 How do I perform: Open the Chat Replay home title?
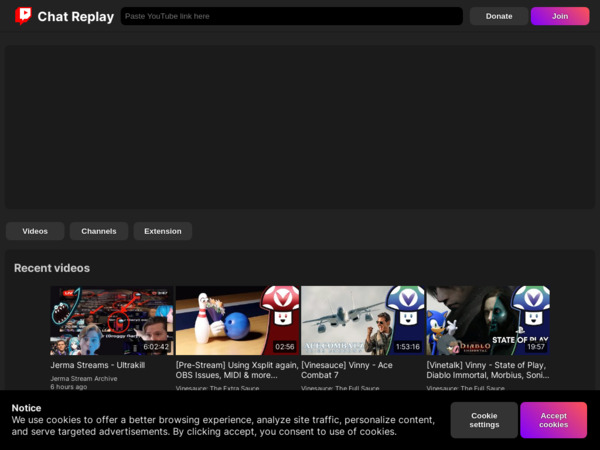76,16
